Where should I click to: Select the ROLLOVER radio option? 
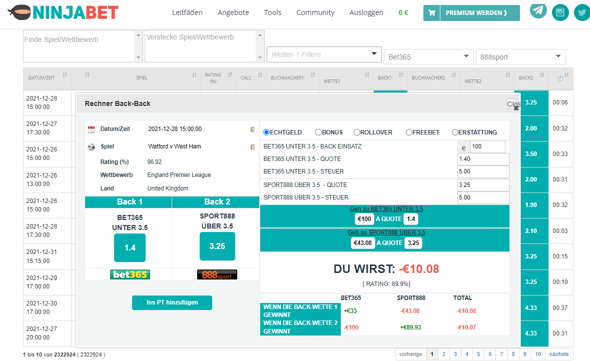[x=357, y=132]
